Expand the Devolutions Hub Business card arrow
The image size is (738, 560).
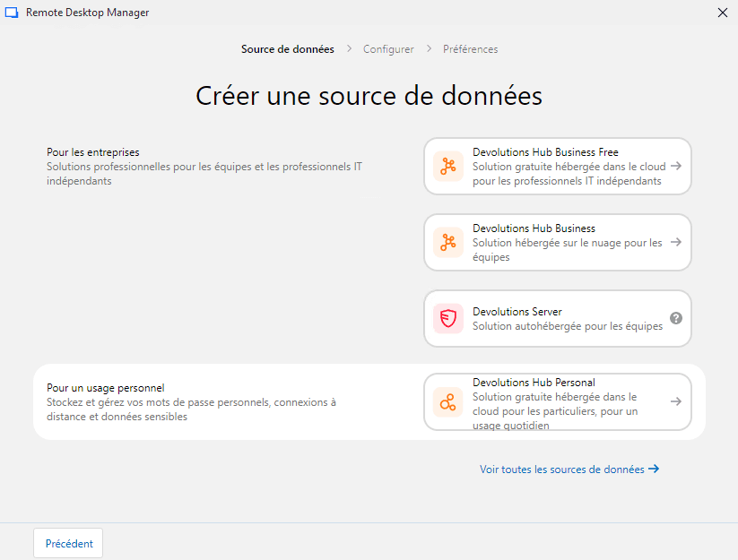pyautogui.click(x=675, y=242)
